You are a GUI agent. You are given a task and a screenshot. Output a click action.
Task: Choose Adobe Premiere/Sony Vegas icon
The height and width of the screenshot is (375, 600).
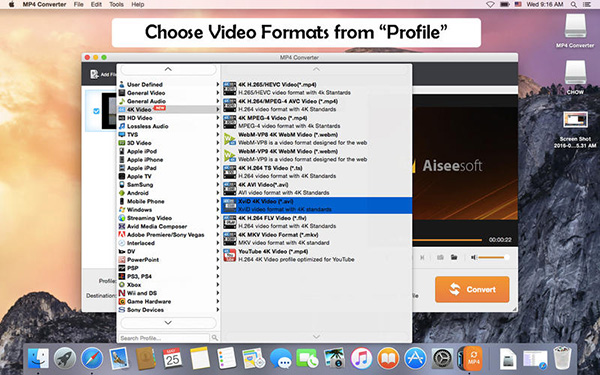coord(122,235)
